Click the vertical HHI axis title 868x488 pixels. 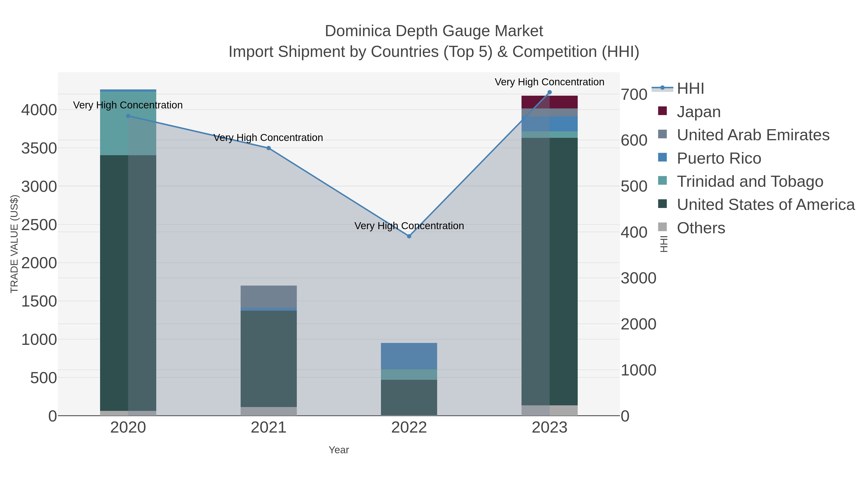pos(664,244)
